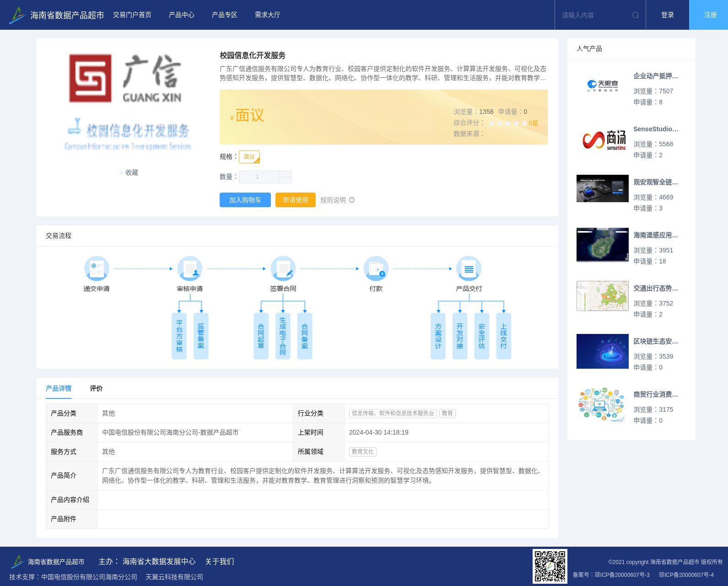The width and height of the screenshot is (728, 586).
Task: Click the 开发对接 flow box
Action: click(x=460, y=336)
